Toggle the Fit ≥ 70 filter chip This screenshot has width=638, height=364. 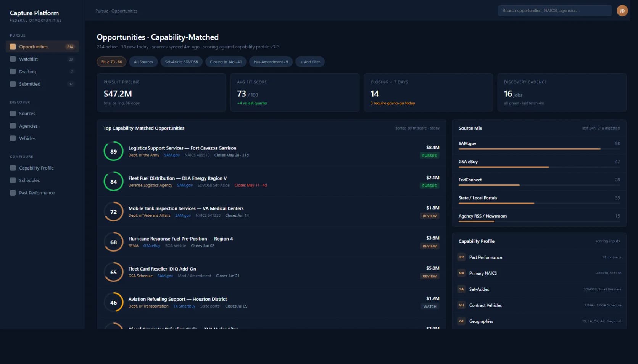click(x=111, y=62)
